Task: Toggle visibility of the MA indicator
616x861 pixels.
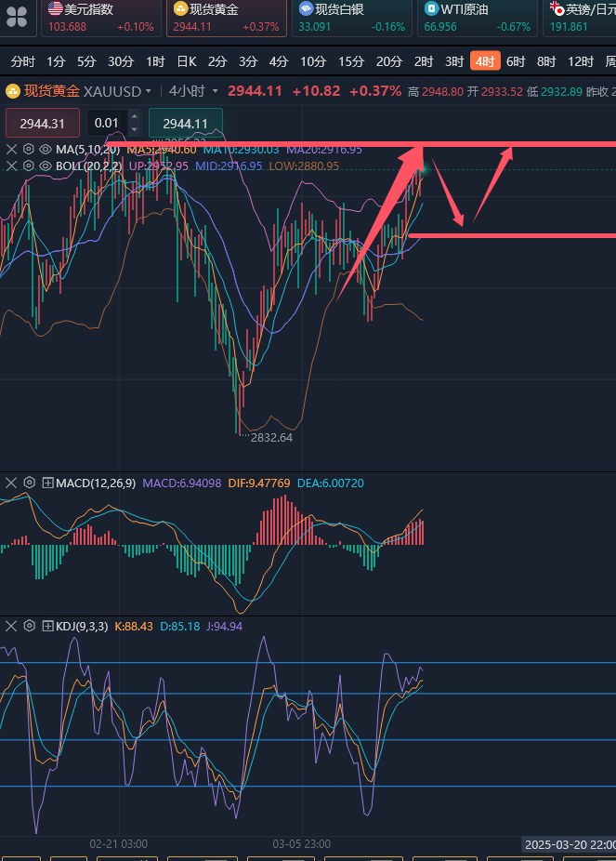Action: pyautogui.click(x=45, y=150)
